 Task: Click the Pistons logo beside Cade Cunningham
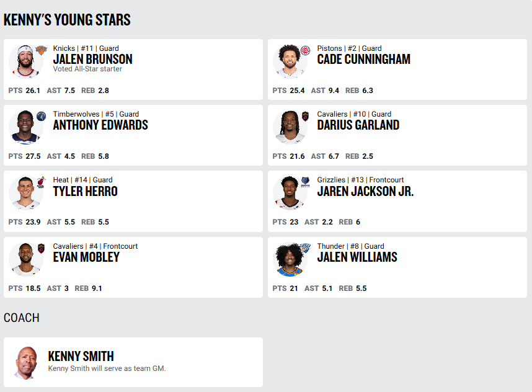305,50
